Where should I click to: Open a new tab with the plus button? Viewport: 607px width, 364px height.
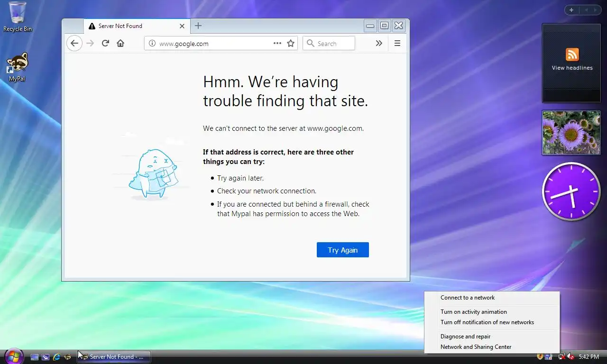(x=198, y=26)
